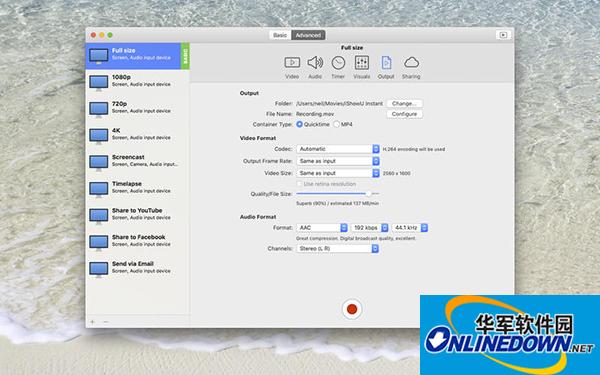
Task: Select the Share to Facebook preset
Action: point(137,242)
